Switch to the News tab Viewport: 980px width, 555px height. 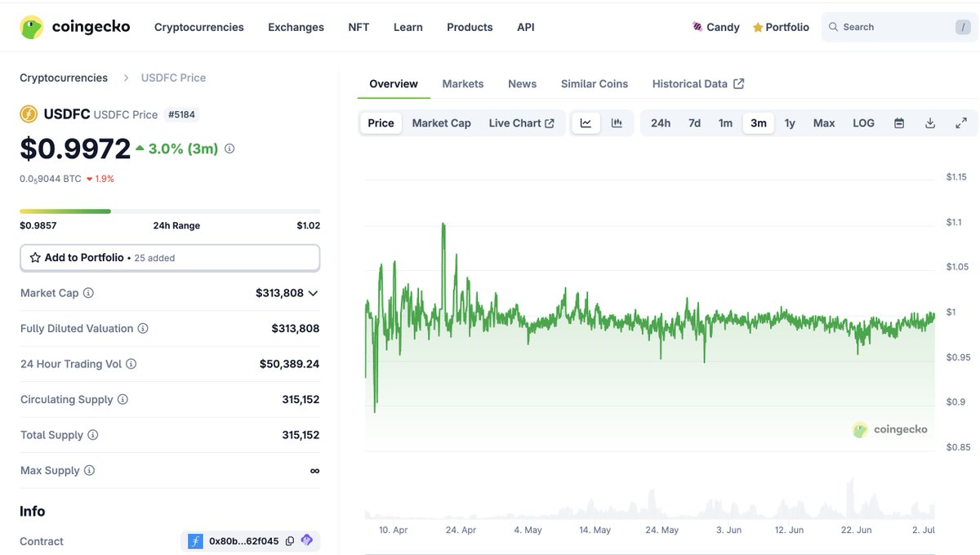coord(523,84)
